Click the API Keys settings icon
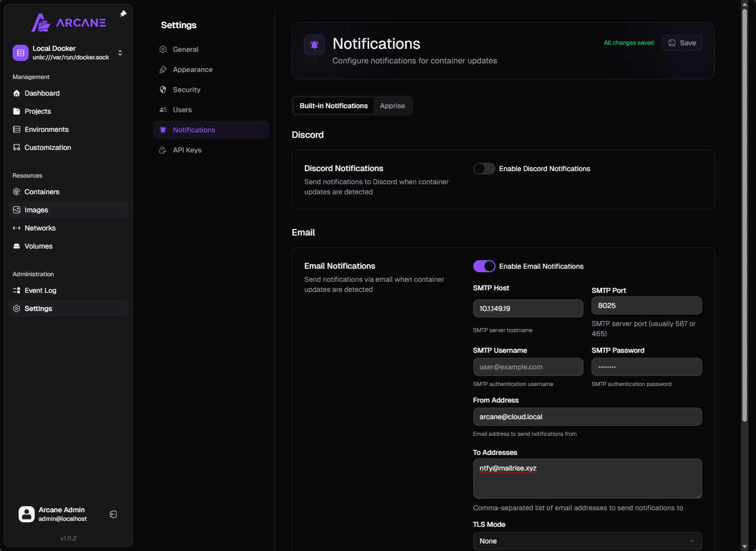Viewport: 756px width, 551px height. [162, 150]
